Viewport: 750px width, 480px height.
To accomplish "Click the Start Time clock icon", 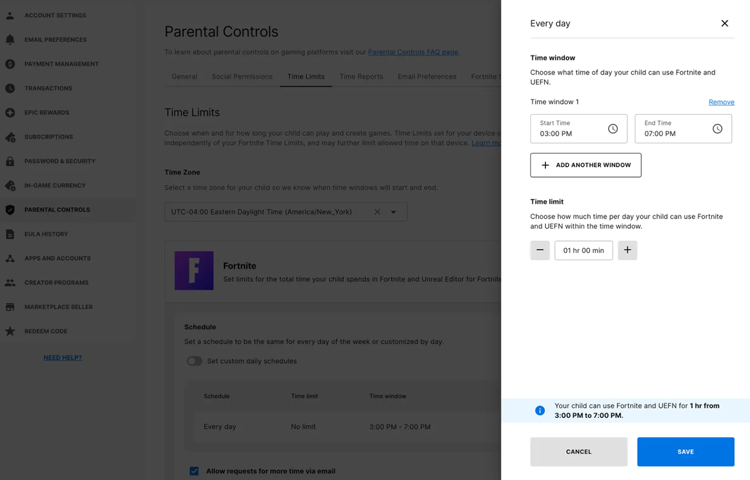I will pos(613,129).
